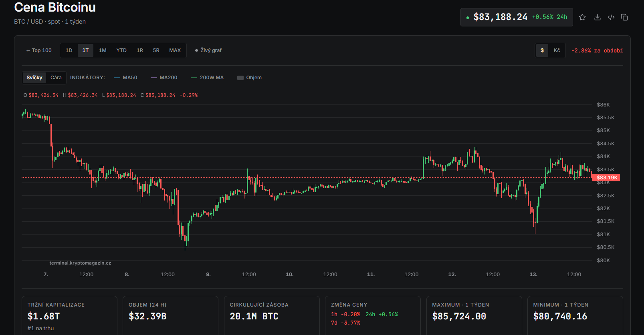The height and width of the screenshot is (335, 644).
Task: Download chart using the download icon
Action: point(597,17)
